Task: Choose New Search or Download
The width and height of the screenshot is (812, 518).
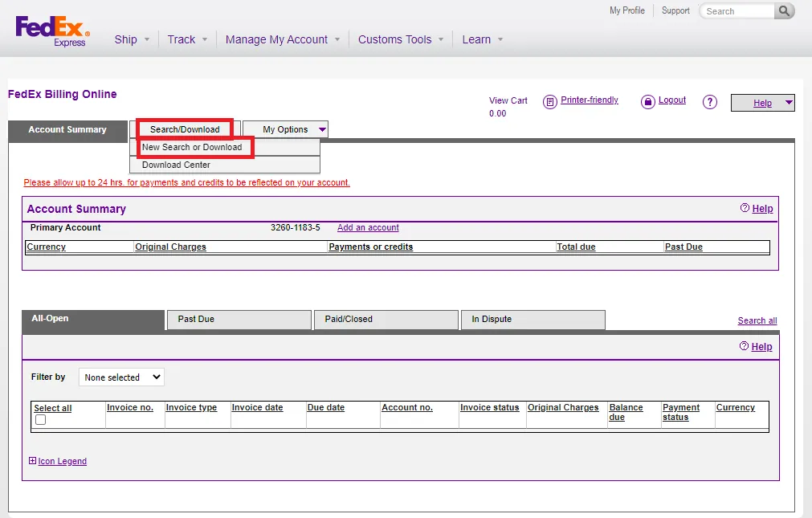Action: coord(192,147)
